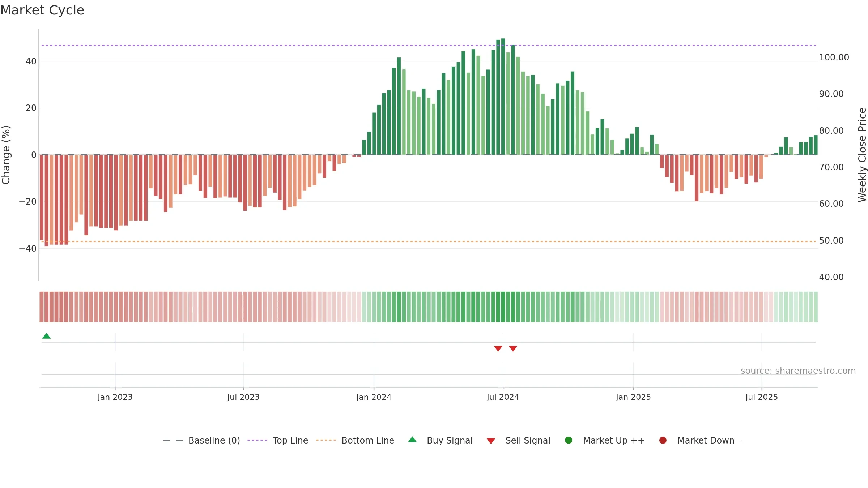Click the 80.00 price axis label

pyautogui.click(x=831, y=131)
